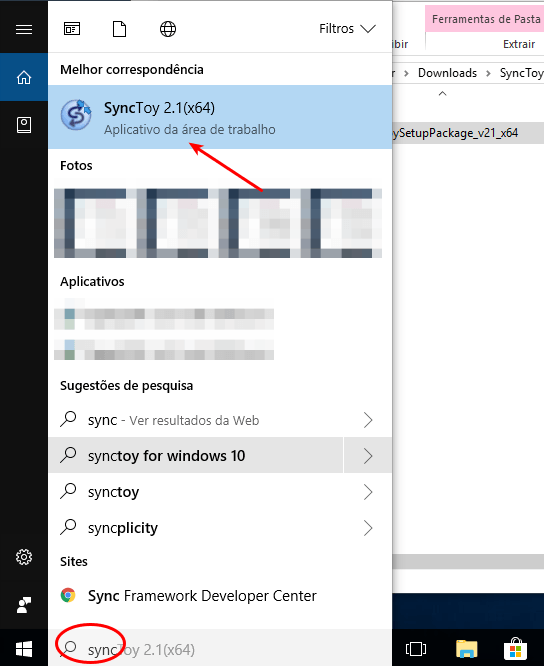Expand the Filtros dropdown
Screen dimensions: 544x666
tap(347, 29)
